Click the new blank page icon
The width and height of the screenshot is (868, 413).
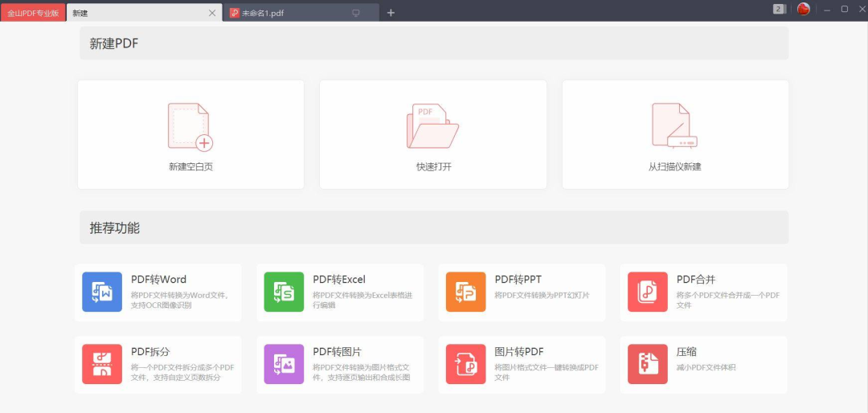click(190, 127)
